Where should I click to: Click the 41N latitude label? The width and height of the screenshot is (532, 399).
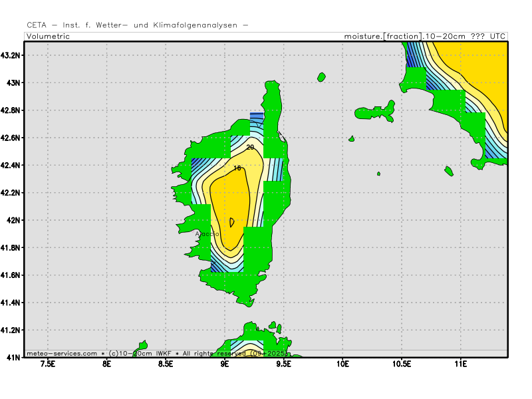pyautogui.click(x=13, y=357)
